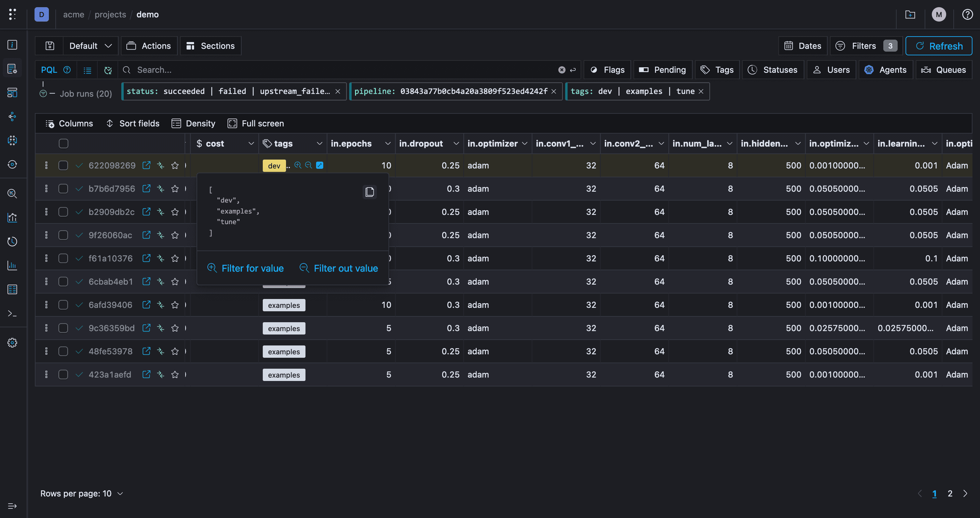Select the checkbox next to run 9c36359bd
This screenshot has width=980, height=518.
[x=63, y=328]
